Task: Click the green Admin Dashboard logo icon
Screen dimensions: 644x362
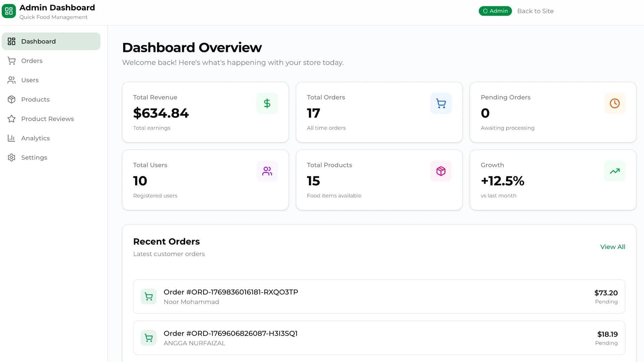Action: tap(9, 11)
